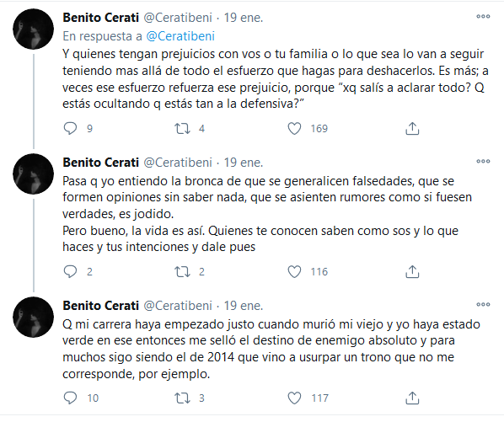Image resolution: width=504 pixels, height=422 pixels.
Task: Like the tweet with 117 likes
Action: 294,398
